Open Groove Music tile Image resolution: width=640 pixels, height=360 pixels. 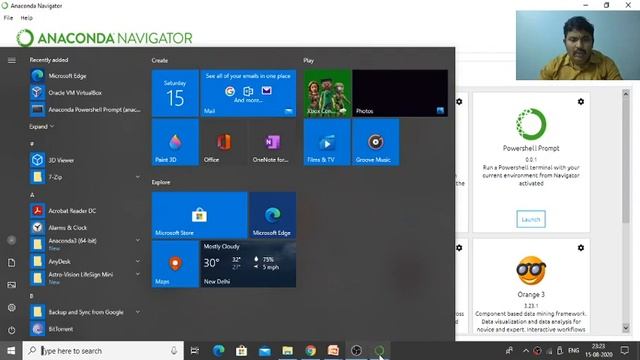point(376,142)
